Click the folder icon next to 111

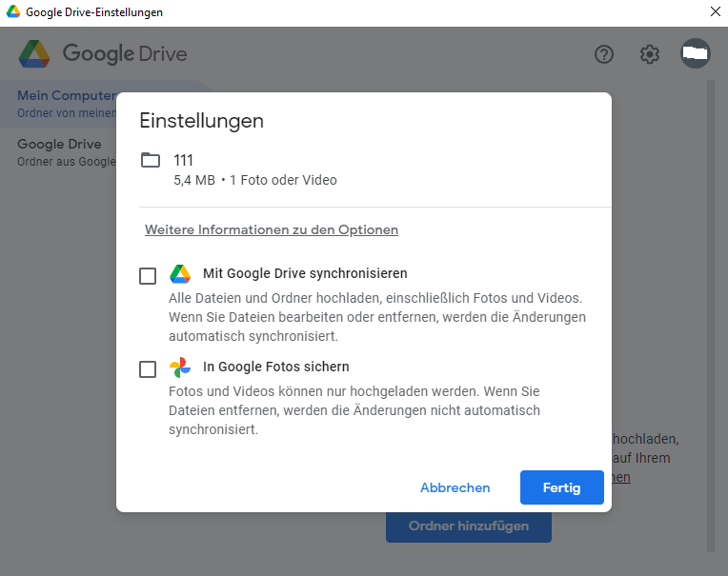coord(151,160)
